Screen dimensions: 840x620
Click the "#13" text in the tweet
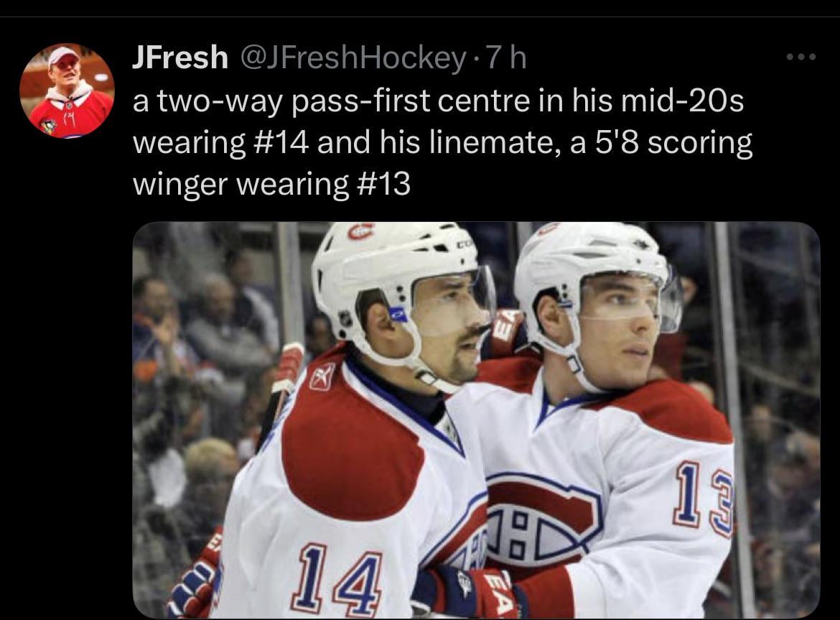click(382, 184)
